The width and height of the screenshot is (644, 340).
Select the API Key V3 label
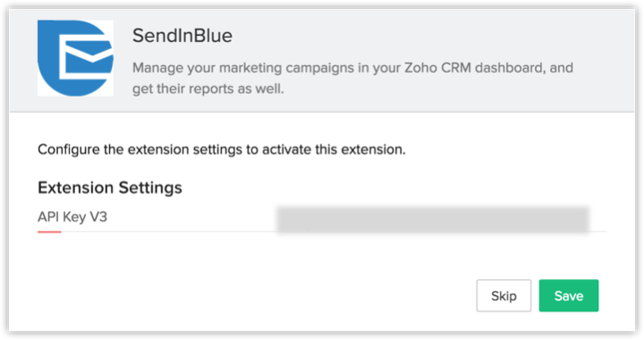72,217
